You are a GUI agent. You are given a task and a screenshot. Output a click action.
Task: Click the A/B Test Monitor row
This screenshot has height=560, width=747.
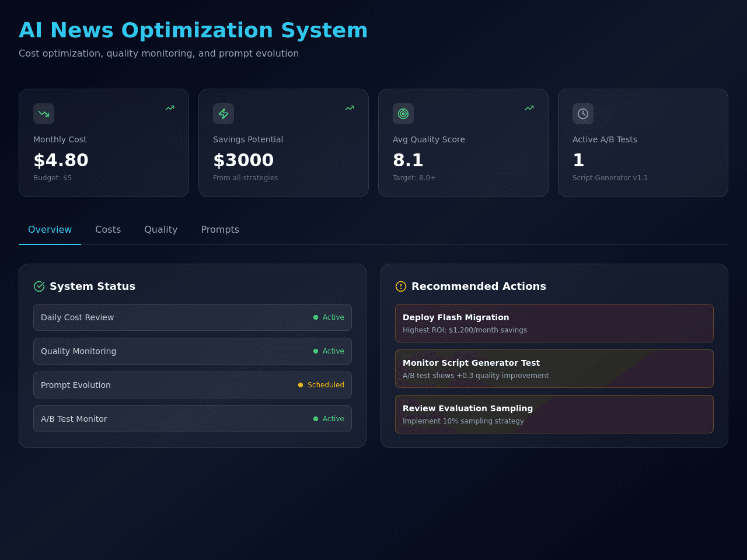point(193,419)
